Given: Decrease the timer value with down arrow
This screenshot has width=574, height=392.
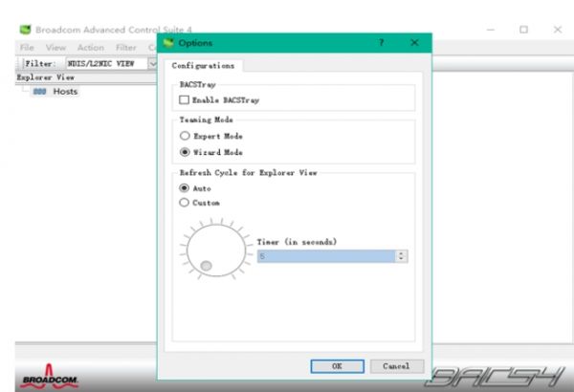Looking at the screenshot, I should (x=401, y=259).
